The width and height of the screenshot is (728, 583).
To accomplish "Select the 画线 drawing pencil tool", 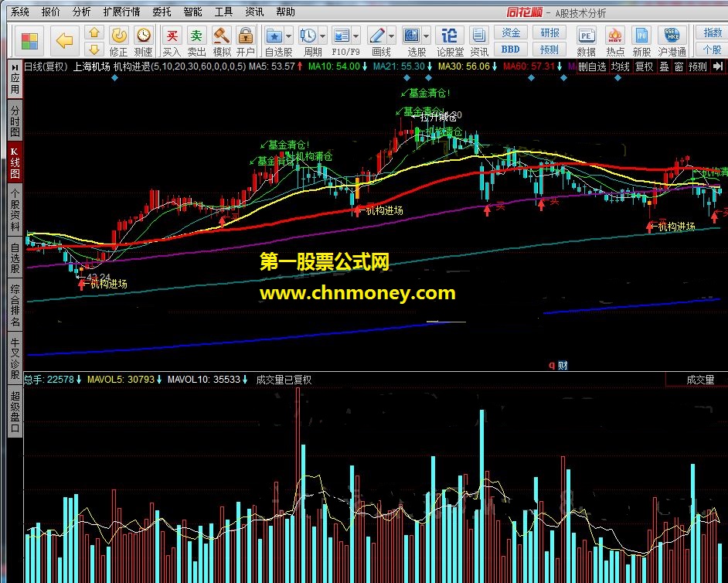I will tap(376, 36).
